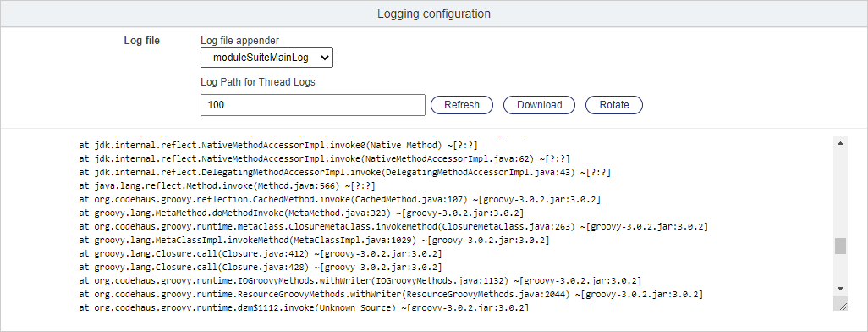868x332 pixels.
Task: Click the DelegatingMethodAccessorImpl.invoke log line
Action: pyautogui.click(x=345, y=173)
